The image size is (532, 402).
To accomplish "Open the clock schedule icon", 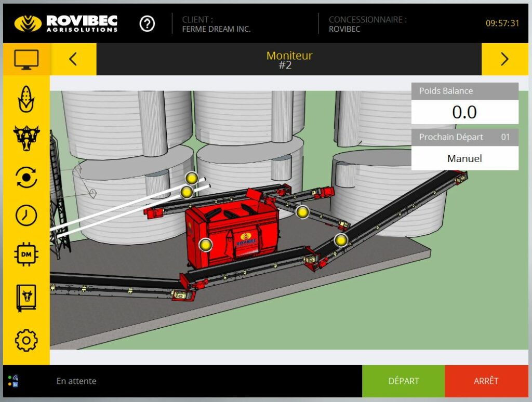I will [26, 216].
